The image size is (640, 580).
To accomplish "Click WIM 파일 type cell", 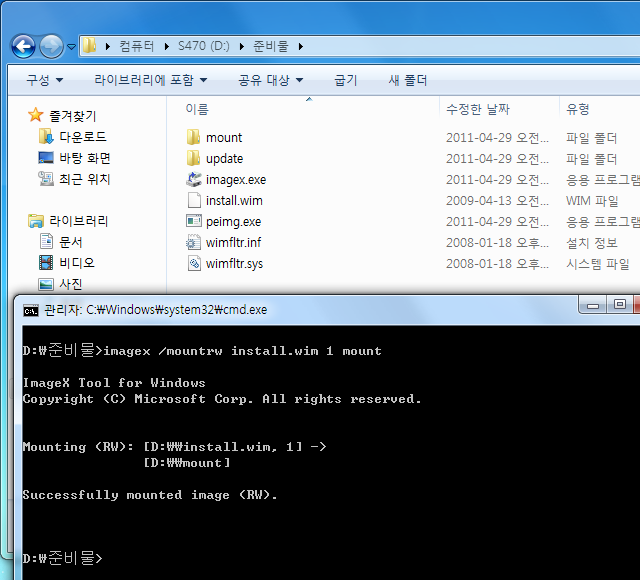I will tap(592, 201).
